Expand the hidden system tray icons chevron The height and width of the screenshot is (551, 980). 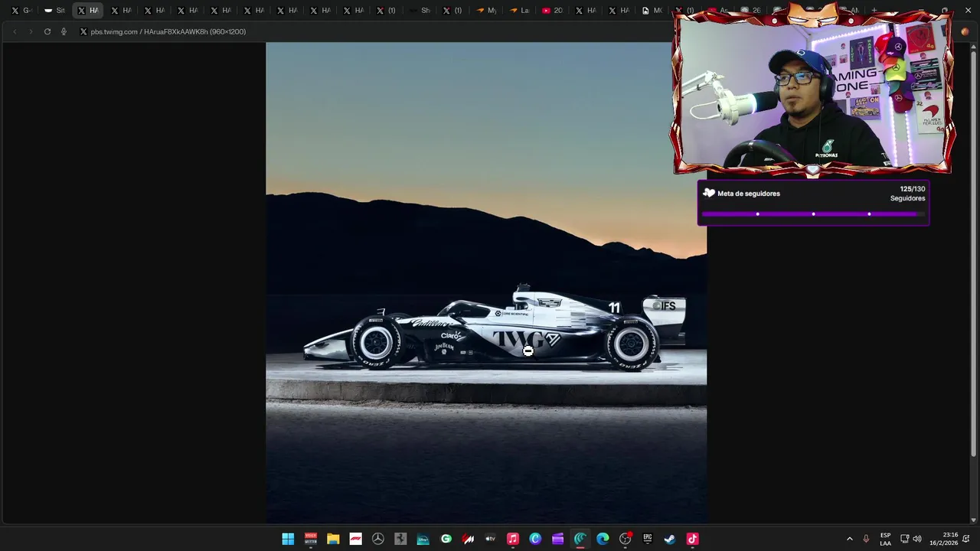849,539
